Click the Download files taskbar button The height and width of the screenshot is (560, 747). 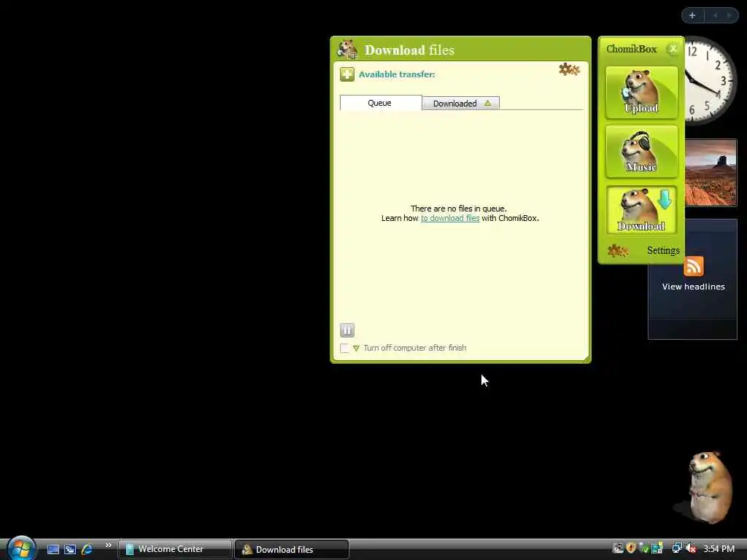(x=292, y=550)
